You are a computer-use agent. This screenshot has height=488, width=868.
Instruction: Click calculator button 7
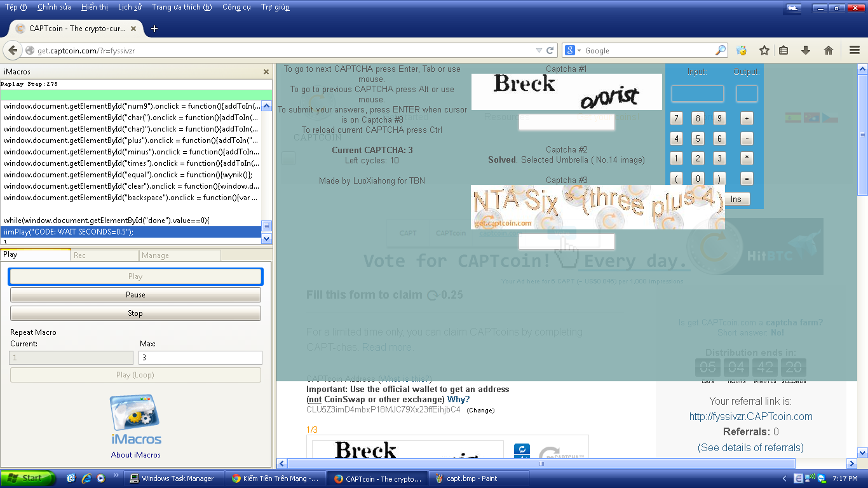[x=677, y=118]
